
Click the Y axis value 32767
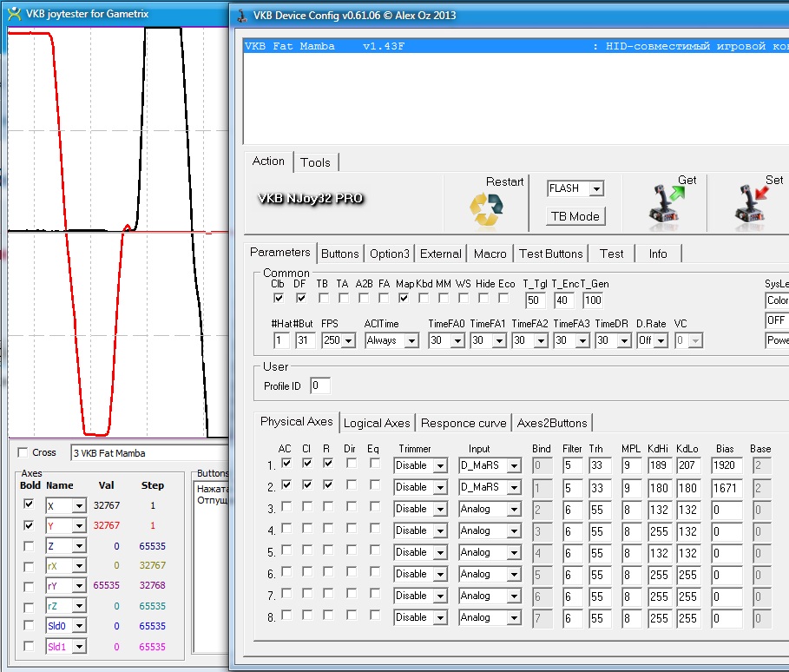point(106,525)
